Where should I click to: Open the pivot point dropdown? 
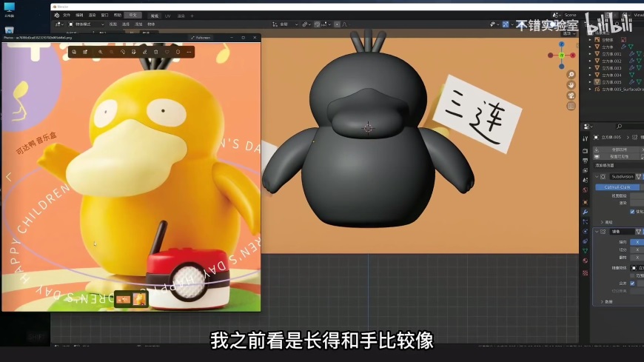[305, 24]
